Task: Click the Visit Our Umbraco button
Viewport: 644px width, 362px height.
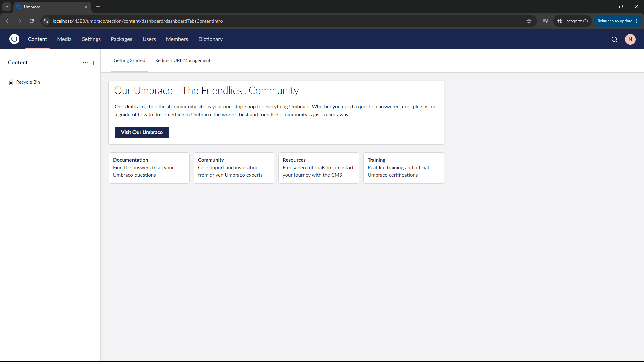Action: (142, 132)
